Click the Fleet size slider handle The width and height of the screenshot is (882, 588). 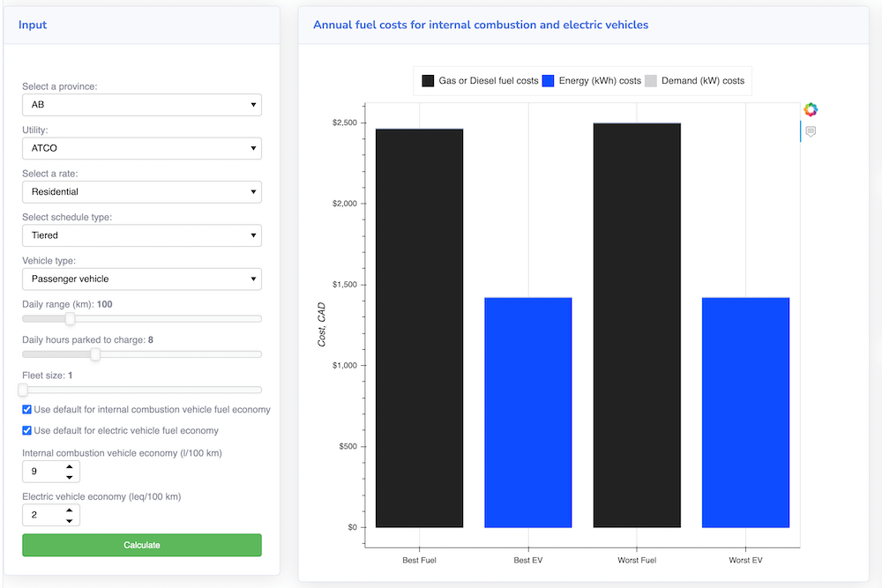coord(24,390)
